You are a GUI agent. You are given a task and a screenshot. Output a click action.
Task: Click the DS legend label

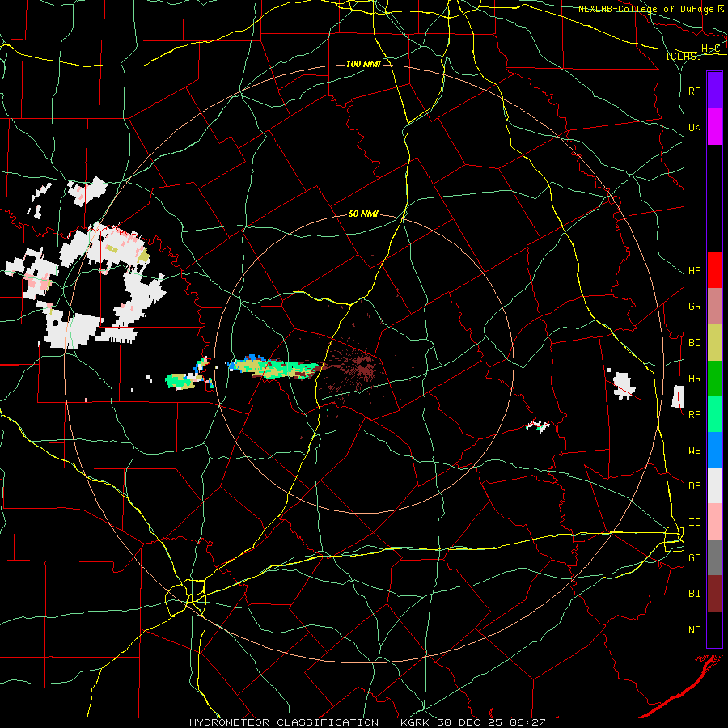694,486
